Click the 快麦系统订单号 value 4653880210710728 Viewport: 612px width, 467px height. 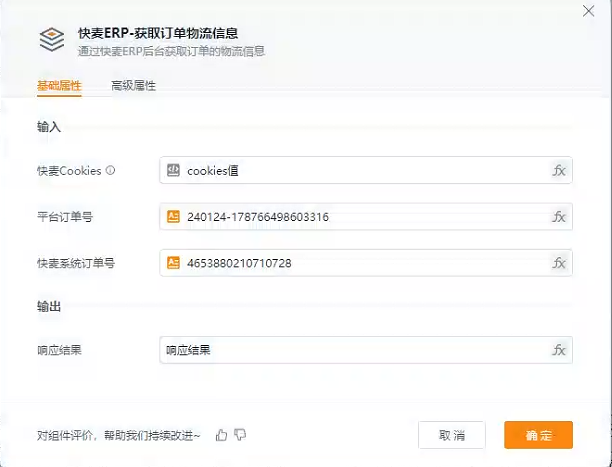coord(239,263)
